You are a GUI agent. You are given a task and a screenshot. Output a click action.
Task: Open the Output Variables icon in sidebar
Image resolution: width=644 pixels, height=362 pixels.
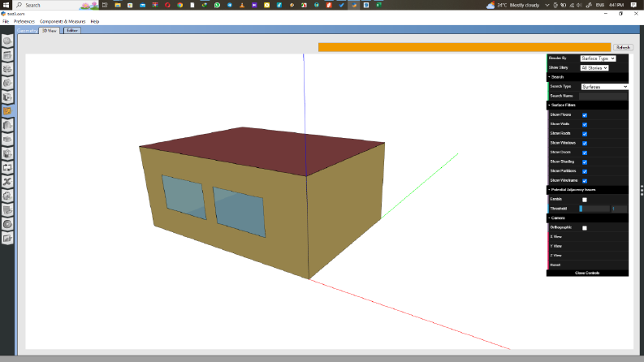click(x=7, y=182)
